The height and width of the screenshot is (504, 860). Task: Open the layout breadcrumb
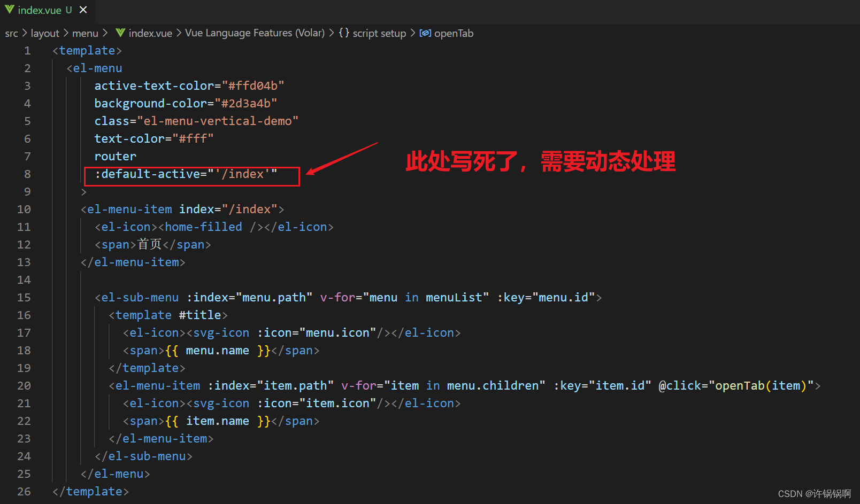tap(45, 33)
